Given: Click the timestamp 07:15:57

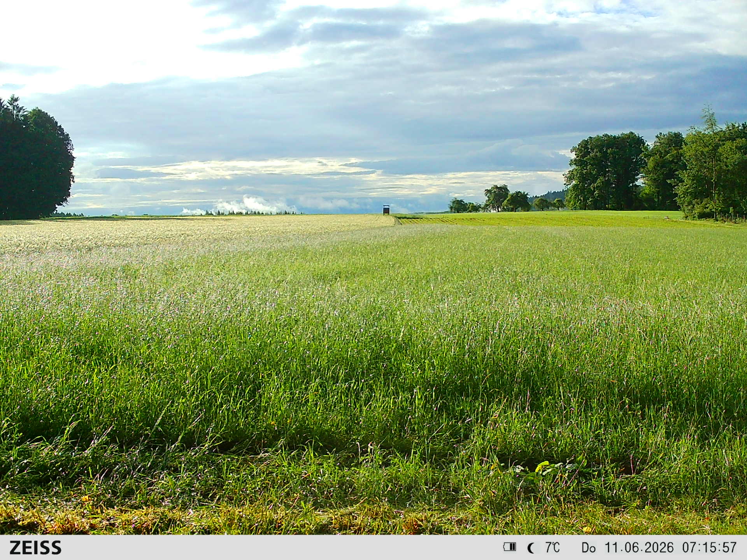Looking at the screenshot, I should [710, 548].
